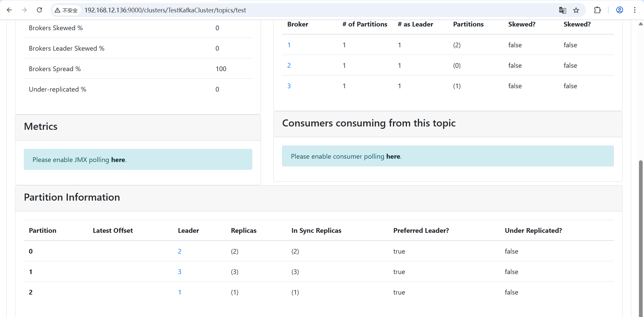Click the not-secure warning icon

(58, 10)
